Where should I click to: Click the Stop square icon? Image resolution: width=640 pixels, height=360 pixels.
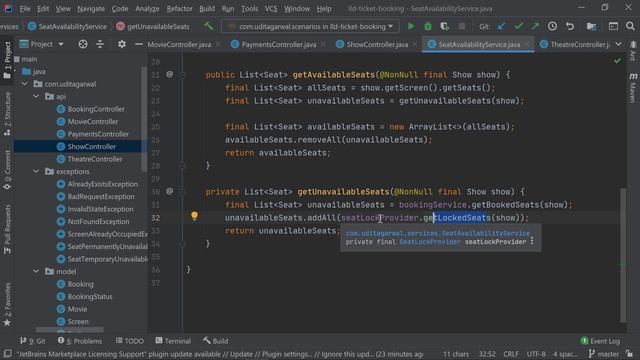[462, 27]
